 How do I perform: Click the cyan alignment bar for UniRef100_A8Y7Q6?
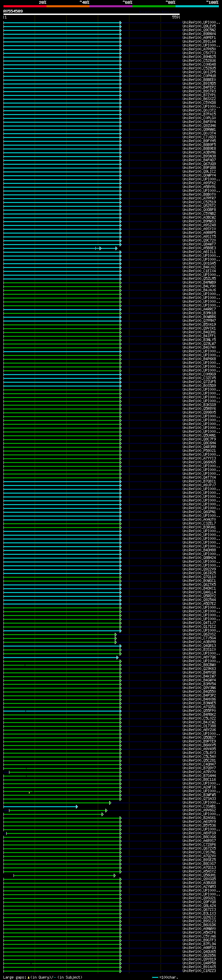tap(61, 657)
